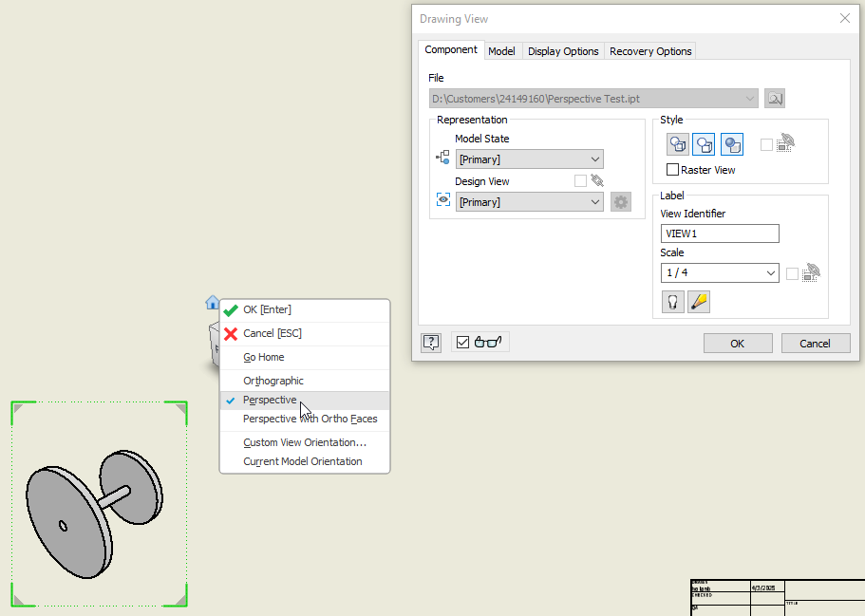Click the OK button in Drawing View dialog
Screen dimensions: 865x616
738,343
